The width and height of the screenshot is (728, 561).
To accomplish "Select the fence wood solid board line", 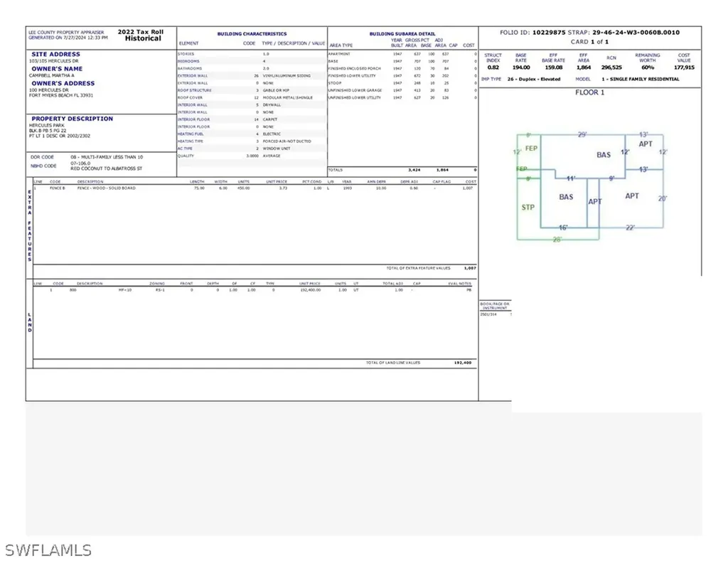I will point(107,188).
